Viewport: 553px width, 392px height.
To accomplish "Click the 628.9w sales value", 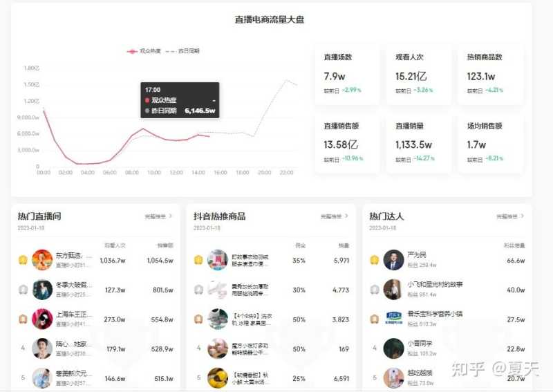I will point(162,349).
